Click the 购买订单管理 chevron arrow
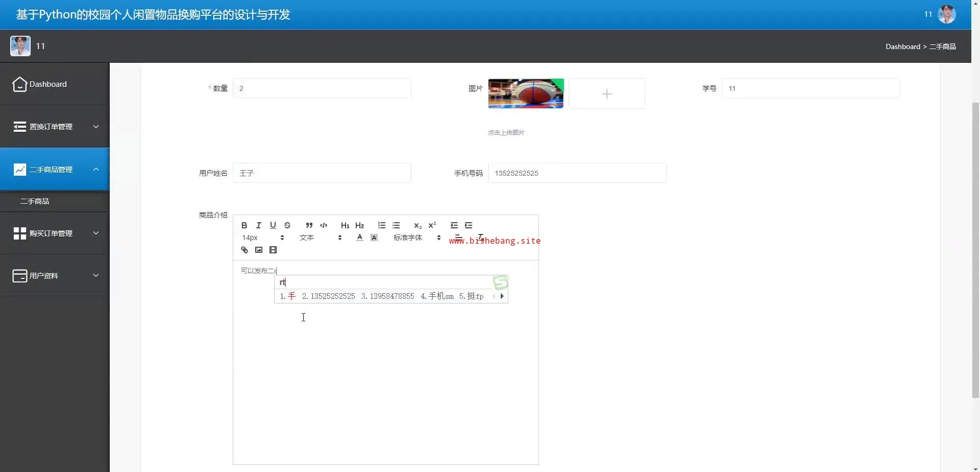This screenshot has height=472, width=980. (x=95, y=233)
